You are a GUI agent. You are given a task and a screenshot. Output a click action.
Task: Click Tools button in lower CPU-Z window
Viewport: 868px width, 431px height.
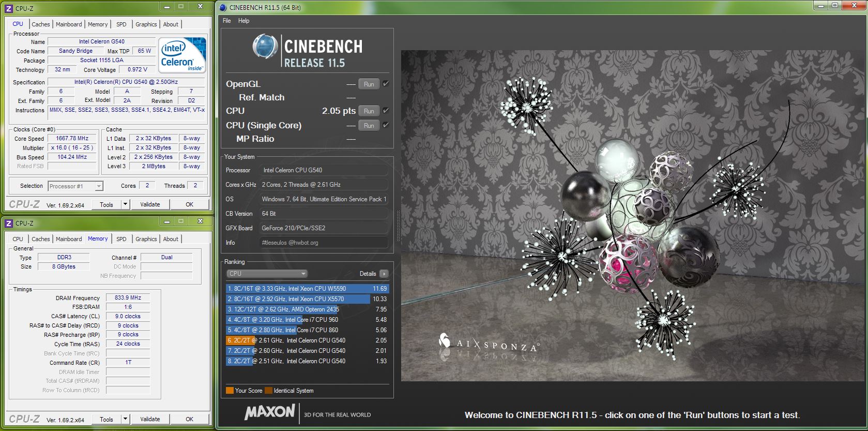[x=106, y=419]
